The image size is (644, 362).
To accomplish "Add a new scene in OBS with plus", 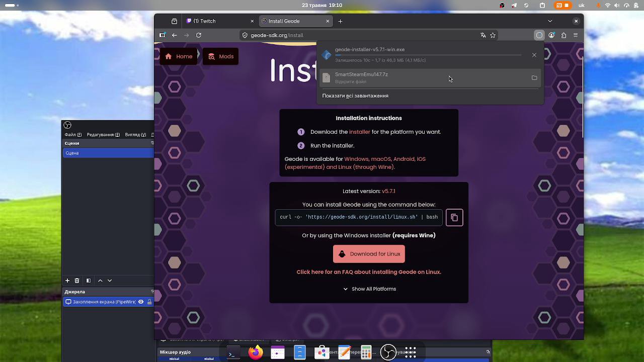I will pos(67,281).
